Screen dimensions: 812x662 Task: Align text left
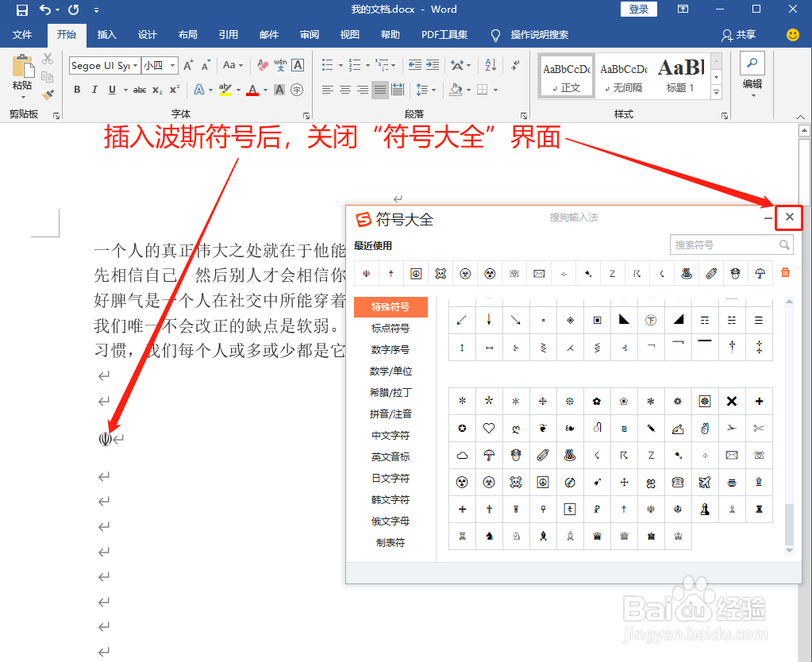click(327, 90)
